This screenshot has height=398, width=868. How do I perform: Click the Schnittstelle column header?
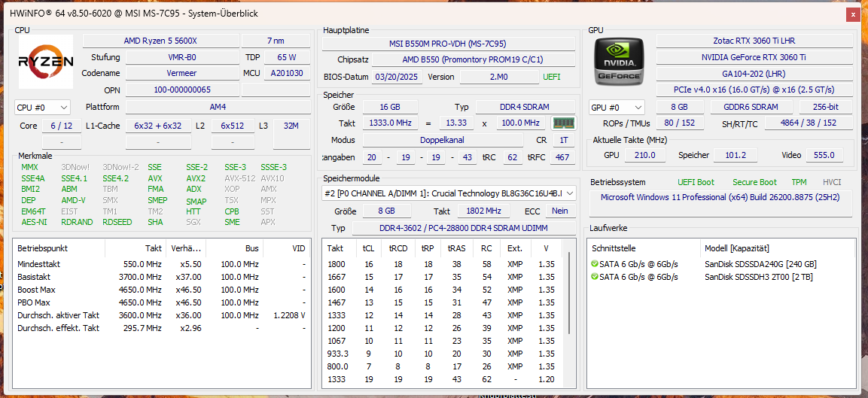point(644,248)
